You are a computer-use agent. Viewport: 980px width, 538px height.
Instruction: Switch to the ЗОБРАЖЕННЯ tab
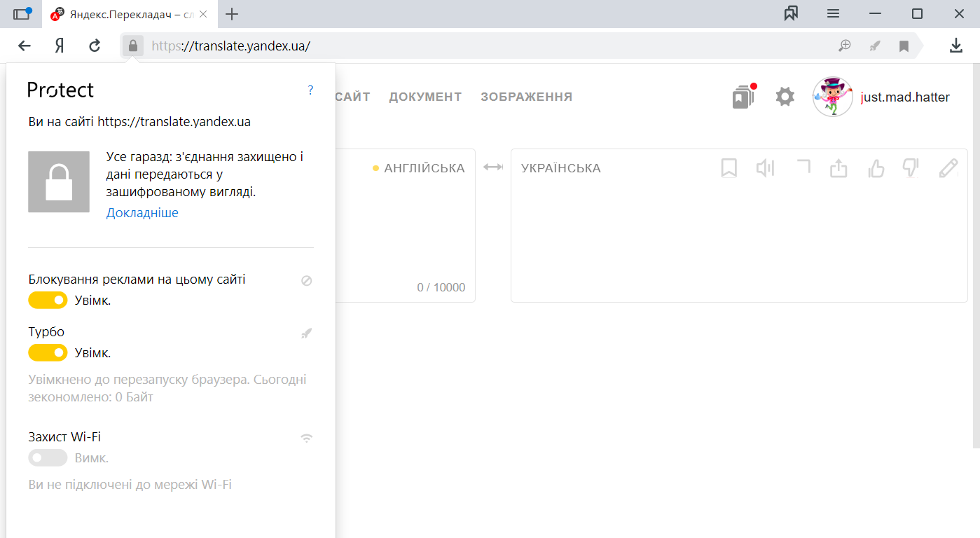pyautogui.click(x=526, y=97)
